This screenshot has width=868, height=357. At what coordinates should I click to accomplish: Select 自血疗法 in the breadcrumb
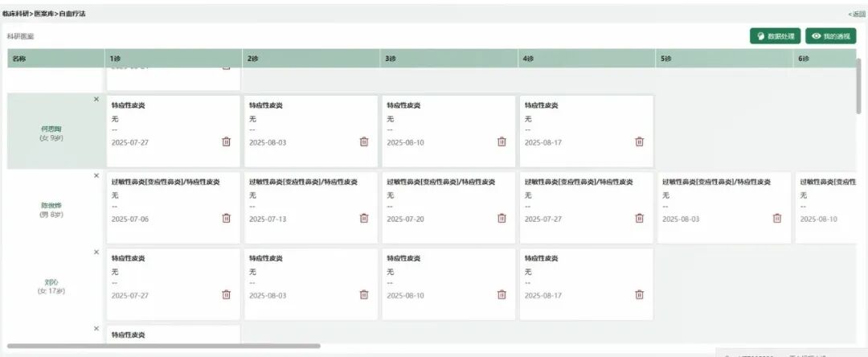(72, 14)
